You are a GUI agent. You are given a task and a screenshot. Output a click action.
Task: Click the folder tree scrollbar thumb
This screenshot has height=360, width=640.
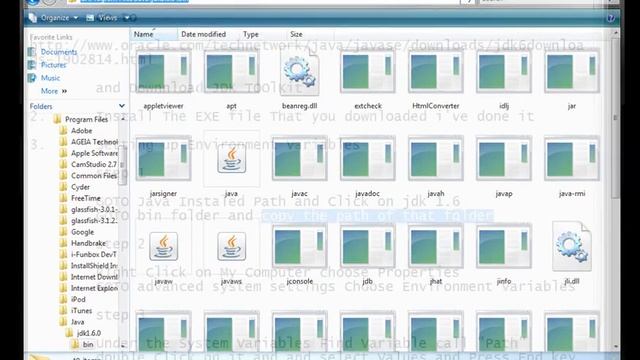pyautogui.click(x=122, y=165)
